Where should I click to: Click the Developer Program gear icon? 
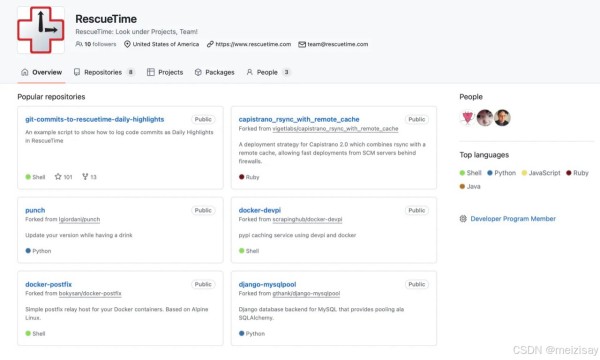coord(463,219)
